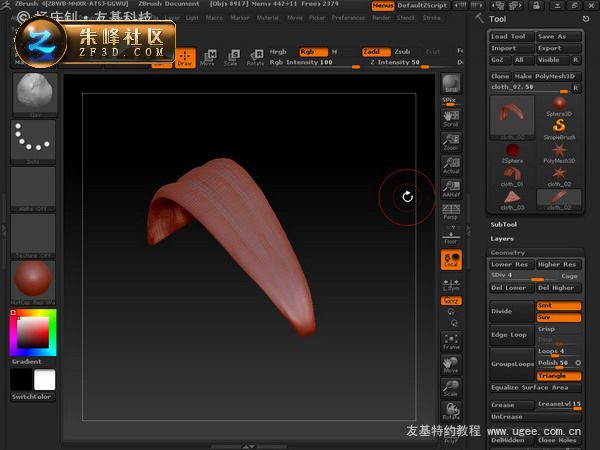Screen dimensions: 600x450
Task: Select the Draw mode button
Action: pos(185,58)
